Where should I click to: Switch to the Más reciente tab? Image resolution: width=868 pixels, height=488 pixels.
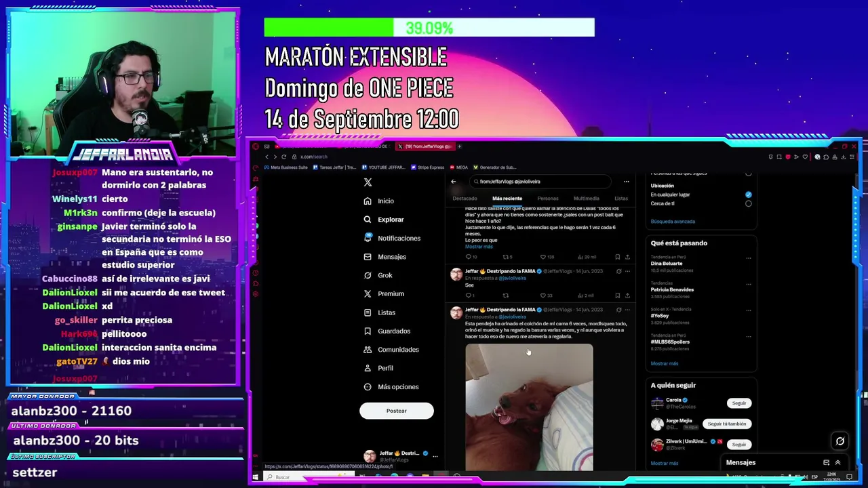(507, 199)
